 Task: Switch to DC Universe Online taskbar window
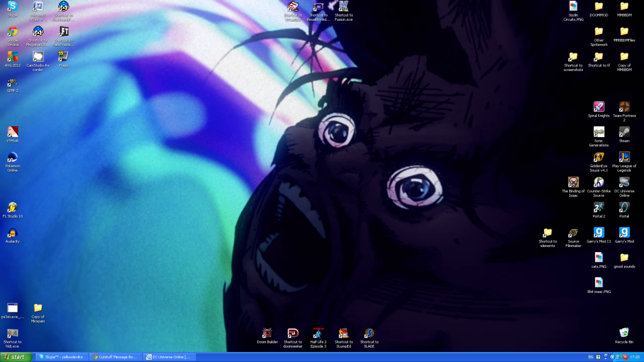(169, 357)
